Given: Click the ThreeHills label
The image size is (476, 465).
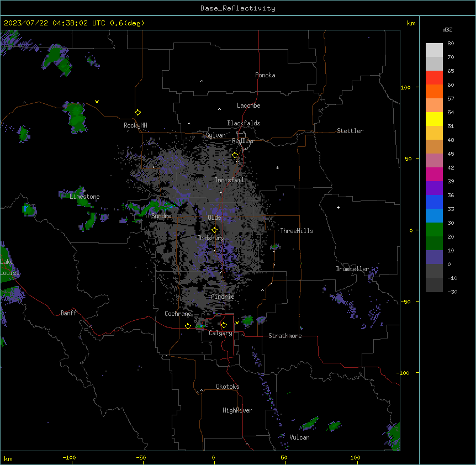Looking at the screenshot, I should [x=297, y=231].
